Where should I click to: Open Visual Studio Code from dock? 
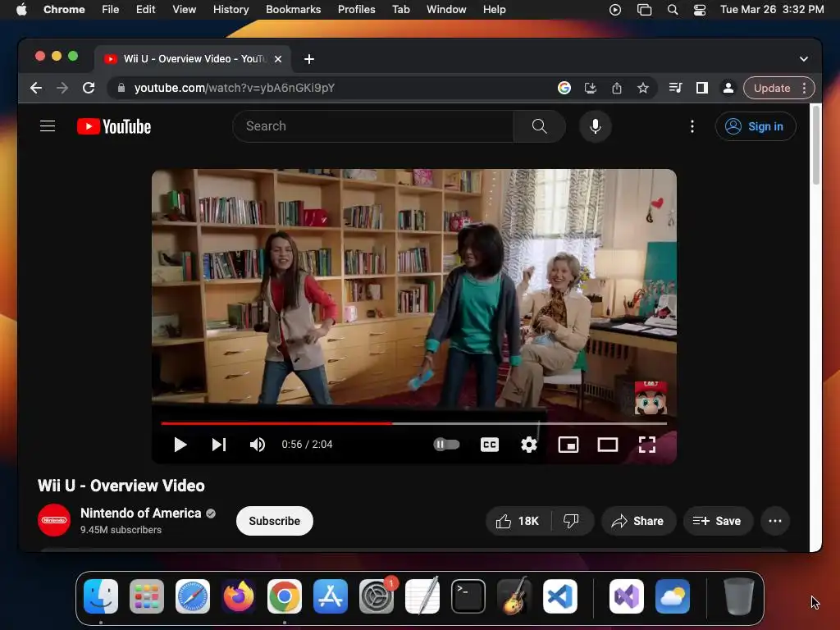click(x=559, y=596)
